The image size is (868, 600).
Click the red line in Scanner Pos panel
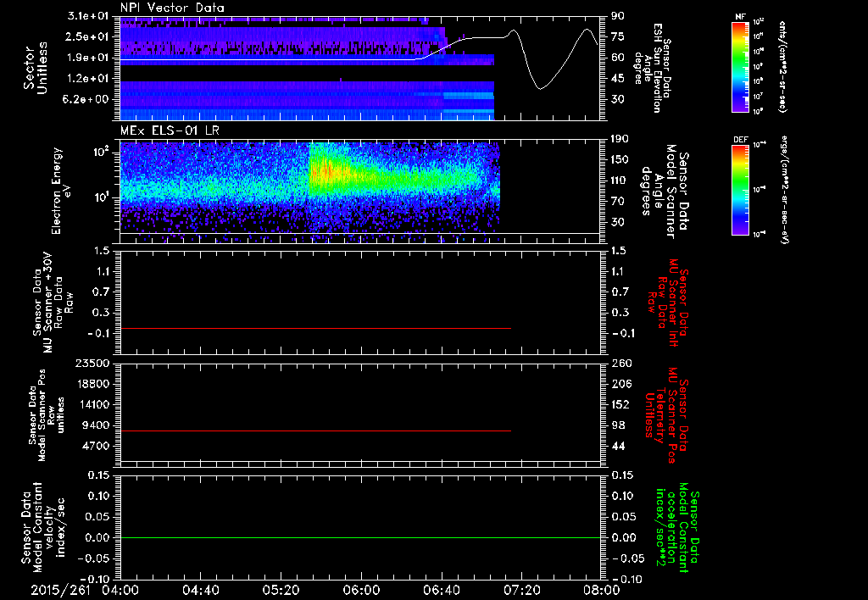coord(315,431)
